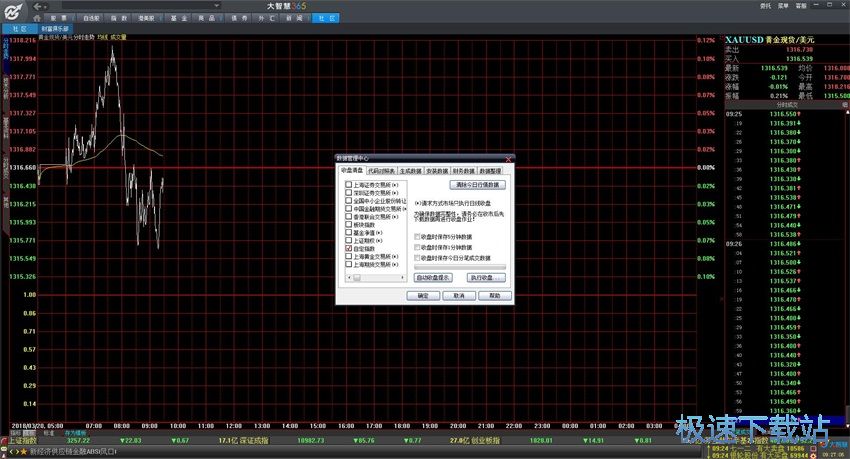This screenshot has width=850, height=459.
Task: Expand the stock search box dropdown
Action: point(217,6)
